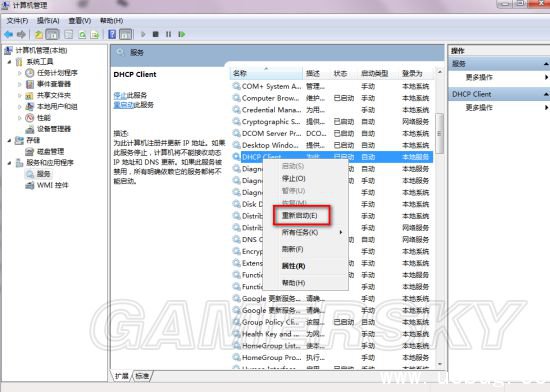550x392 pixels.
Task: Click gear icon beside Cryptographic S... service
Action: [237, 121]
